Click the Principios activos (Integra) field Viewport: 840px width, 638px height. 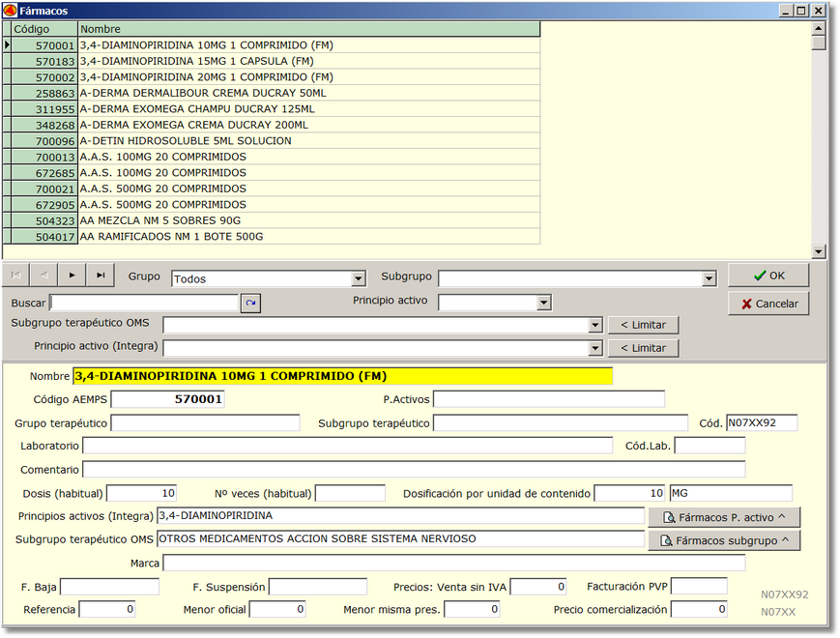[x=401, y=516]
